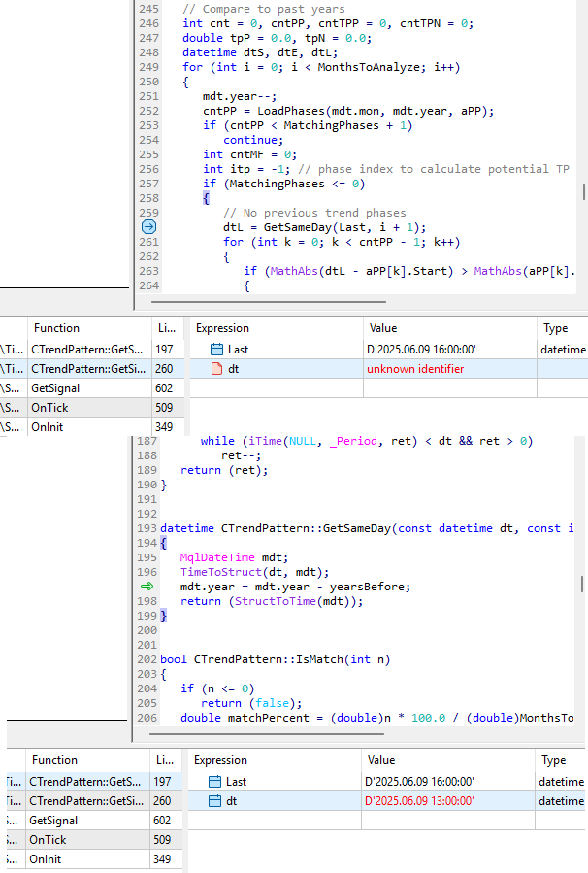The width and height of the screenshot is (588, 873).
Task: Click line 198 'return (StructToTime(mdt));'
Action: (x=272, y=601)
